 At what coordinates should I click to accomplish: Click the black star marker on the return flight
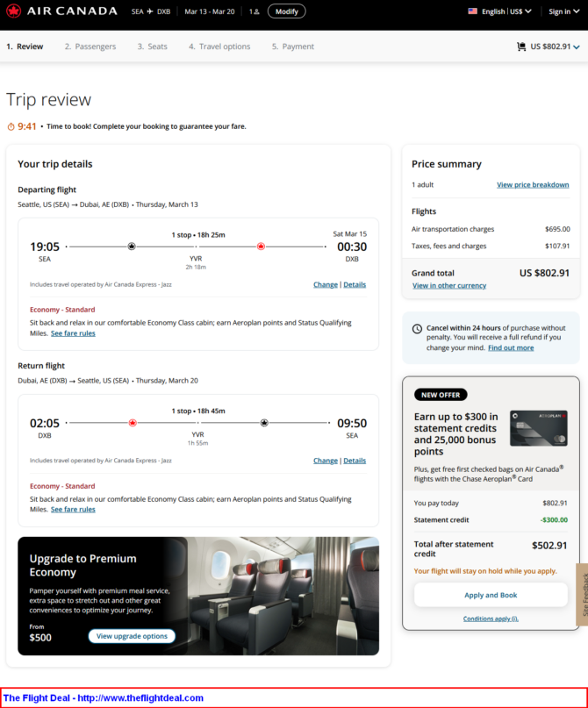(264, 423)
